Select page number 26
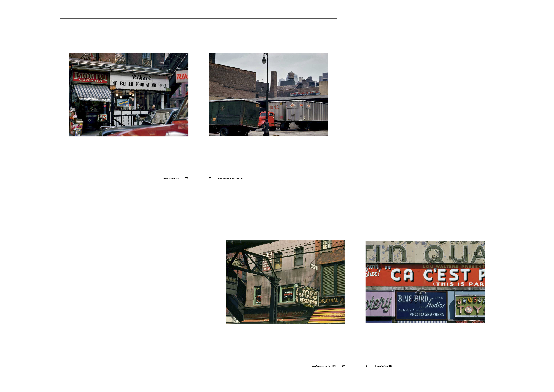Screen dimensions: 554x392 [343, 365]
